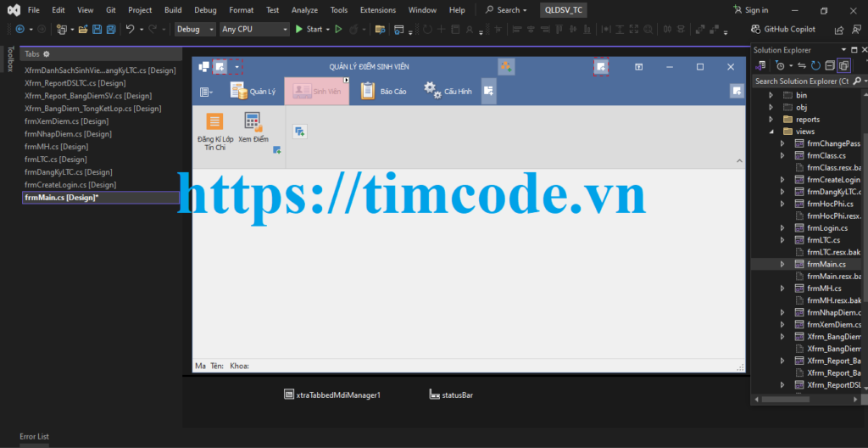The height and width of the screenshot is (448, 868).
Task: Expand the frmLogin.cs tree node
Action: pyautogui.click(x=782, y=228)
